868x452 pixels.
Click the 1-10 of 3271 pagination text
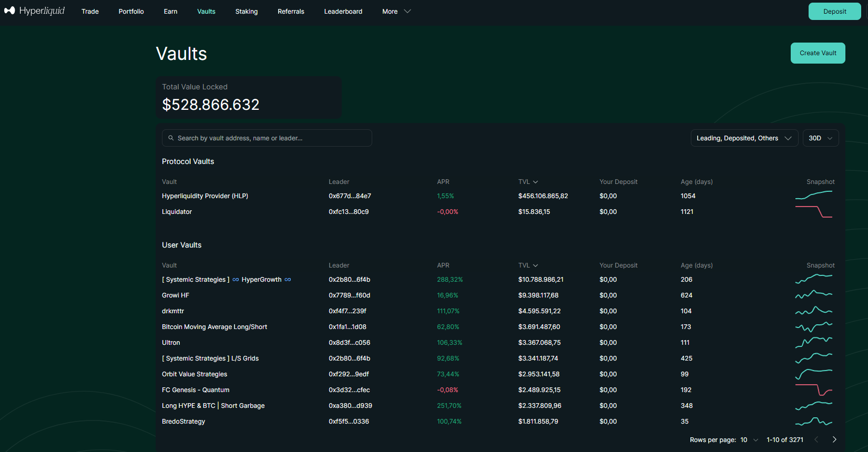pyautogui.click(x=785, y=440)
